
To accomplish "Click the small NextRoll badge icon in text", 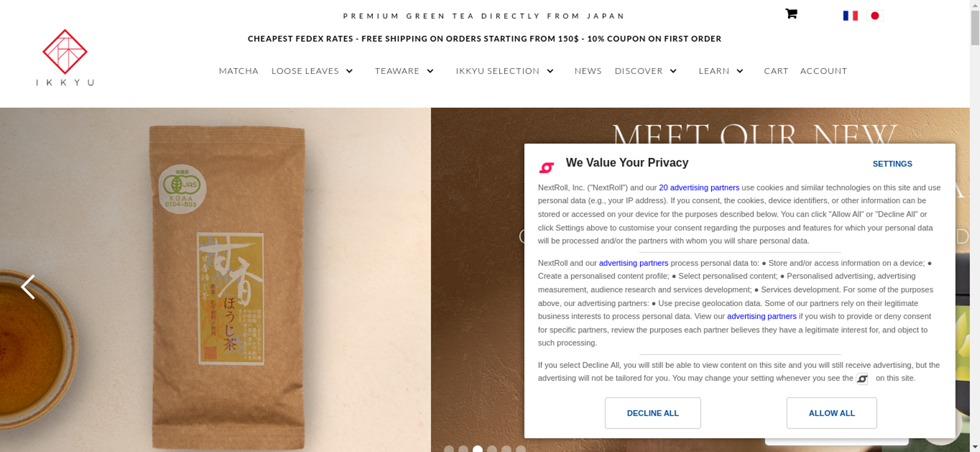I will [862, 379].
